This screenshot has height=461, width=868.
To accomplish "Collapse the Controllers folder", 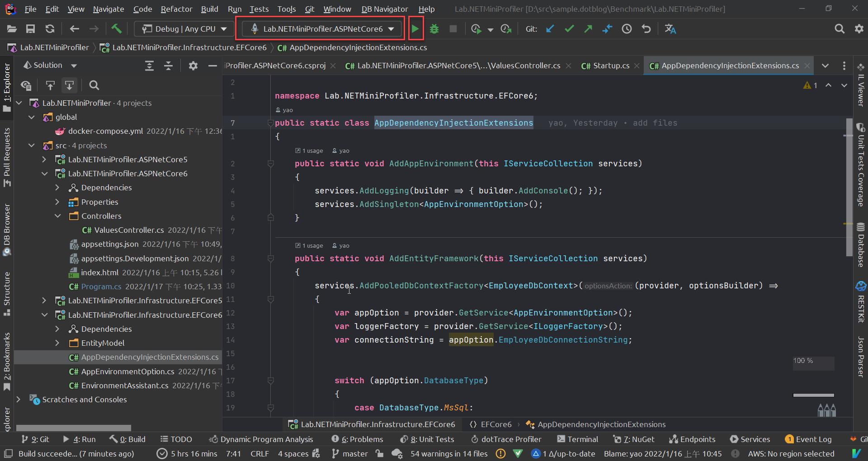I will point(57,216).
